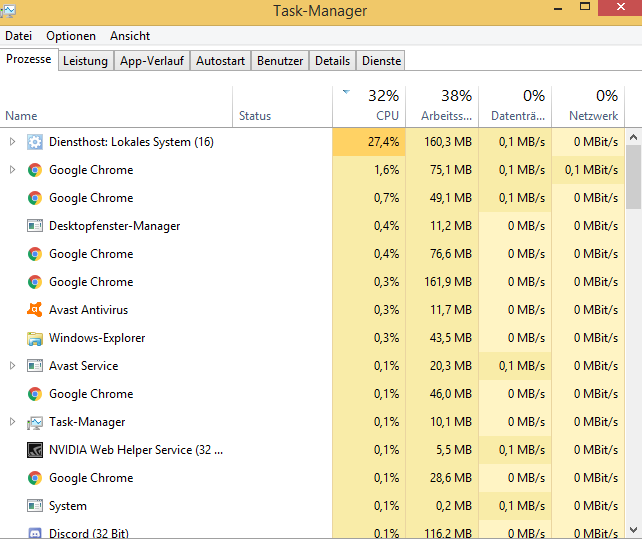Click the NVIDIA Web Helper Service icon
Image resolution: width=644 pixels, height=540 pixels.
[x=35, y=450]
